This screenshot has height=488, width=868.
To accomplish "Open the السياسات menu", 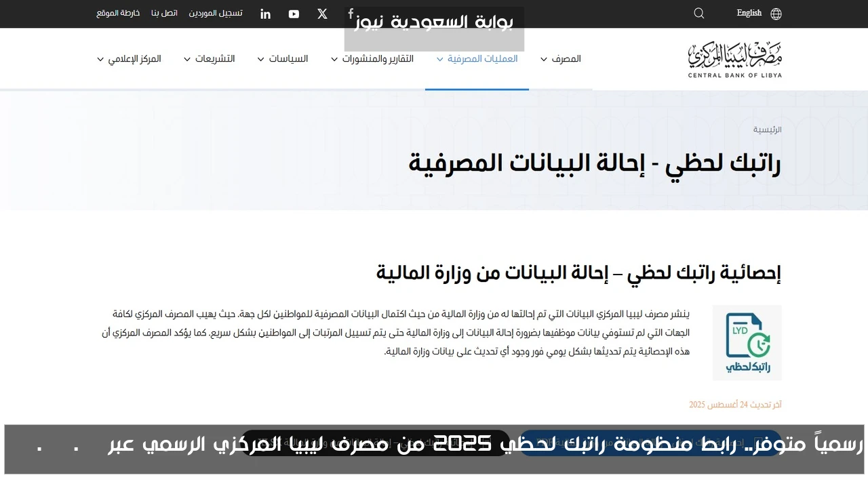I will point(288,59).
